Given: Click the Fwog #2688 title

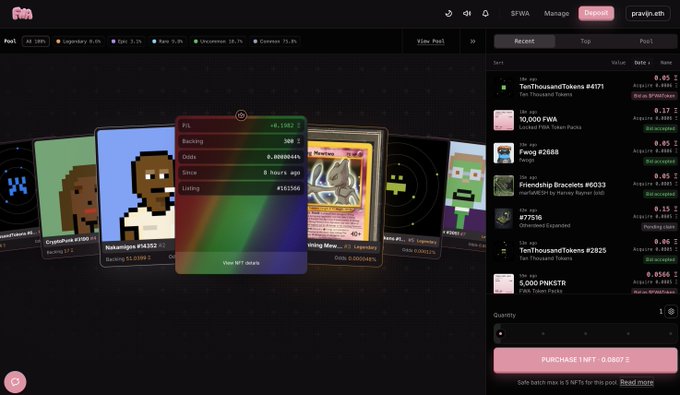Looking at the screenshot, I should point(539,152).
